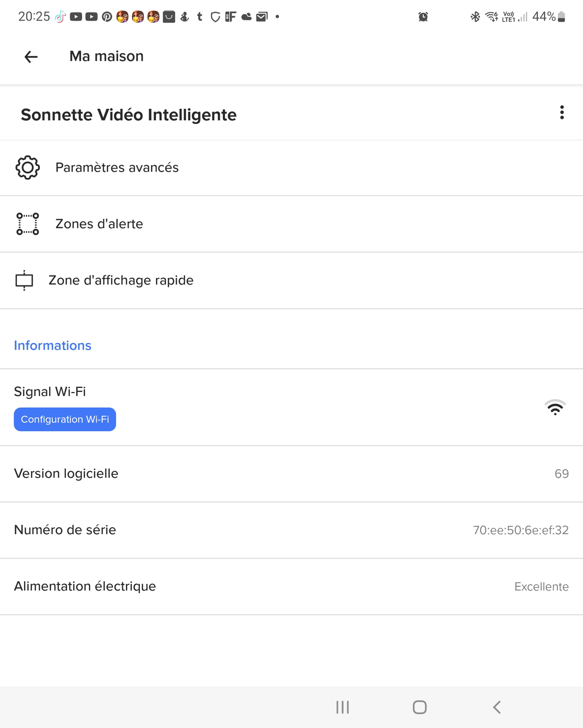Tap the serial number value 70:ee:50:6e:ef:32
The width and height of the screenshot is (583, 728).
520,530
